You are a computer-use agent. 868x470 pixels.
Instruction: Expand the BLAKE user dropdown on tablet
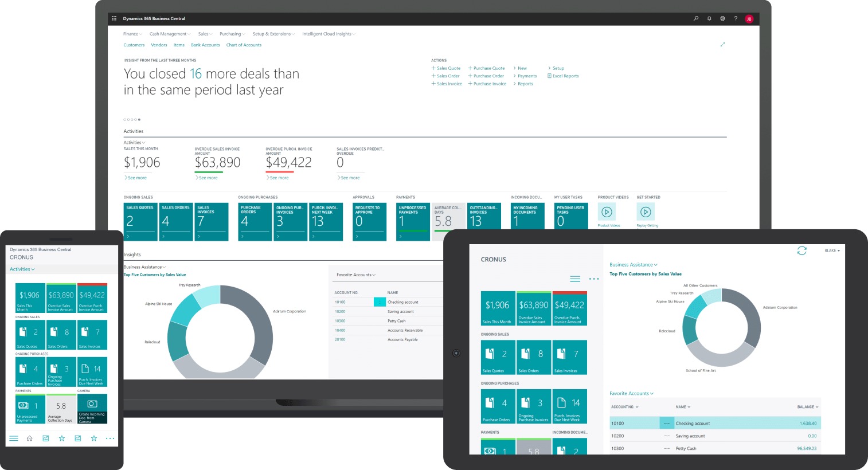(x=832, y=250)
